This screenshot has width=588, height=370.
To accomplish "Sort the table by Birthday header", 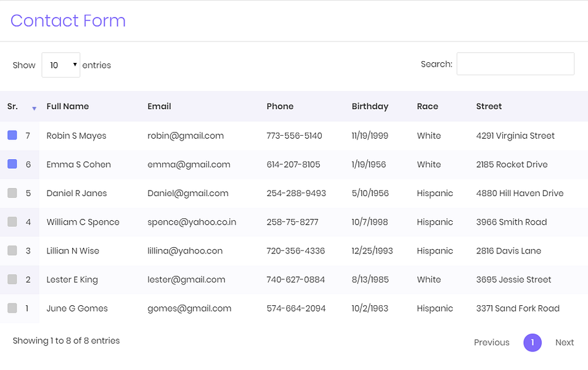I will tap(370, 106).
